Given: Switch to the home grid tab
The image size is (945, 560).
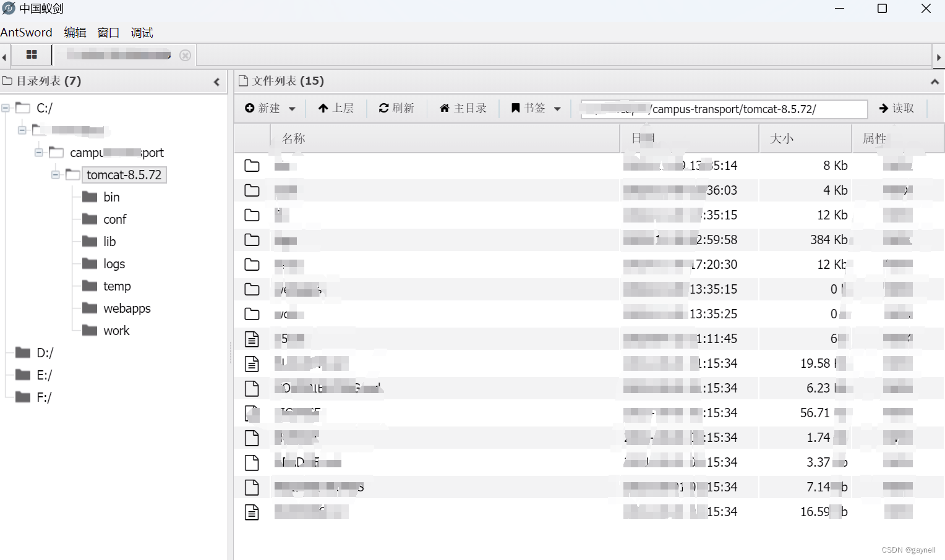Looking at the screenshot, I should point(32,55).
